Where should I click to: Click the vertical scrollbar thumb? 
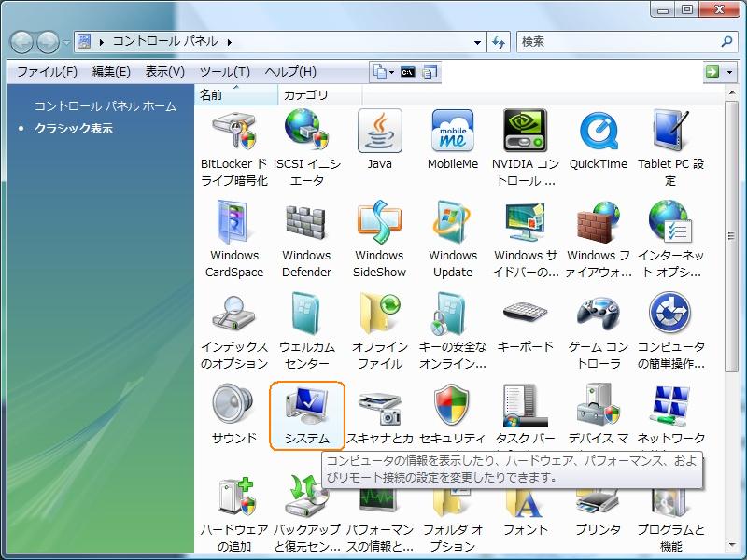(x=731, y=236)
